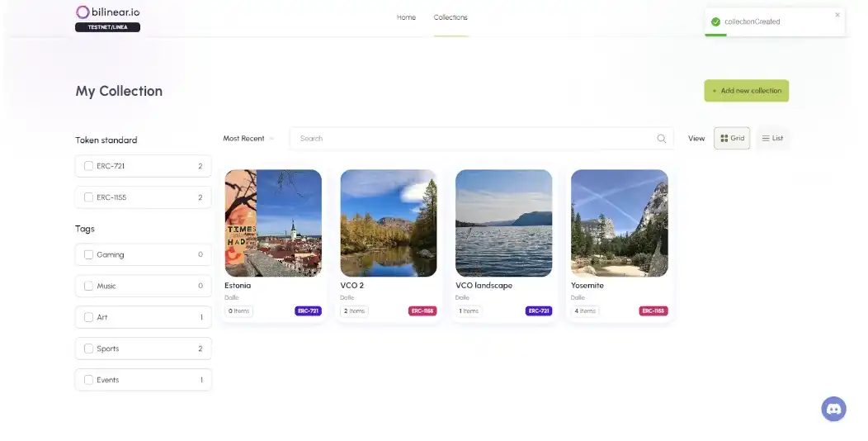Click the Token standard heading

pos(106,140)
